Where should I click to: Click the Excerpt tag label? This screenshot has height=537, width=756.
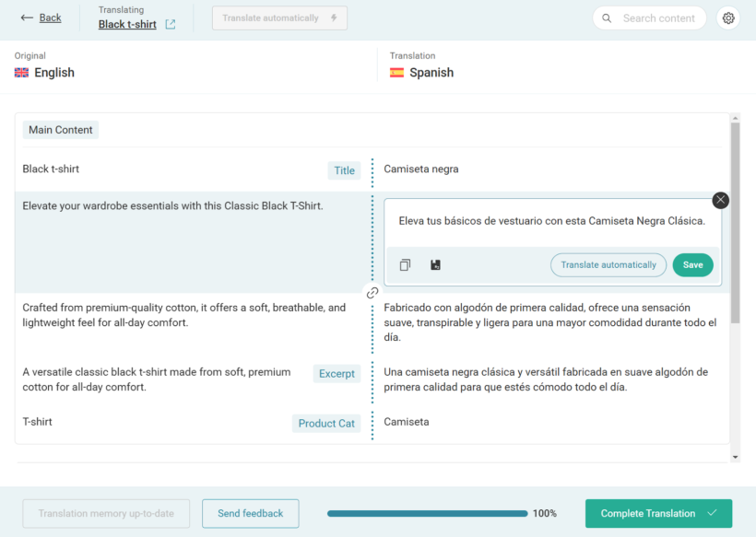[x=337, y=374]
